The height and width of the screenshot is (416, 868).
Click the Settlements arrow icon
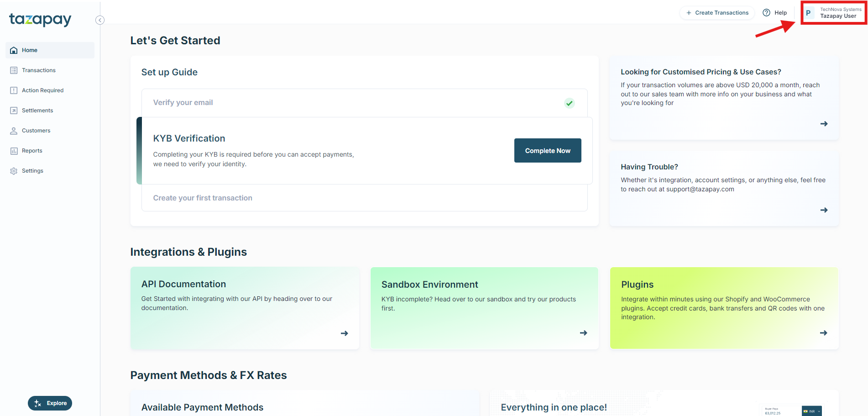pyautogui.click(x=14, y=111)
